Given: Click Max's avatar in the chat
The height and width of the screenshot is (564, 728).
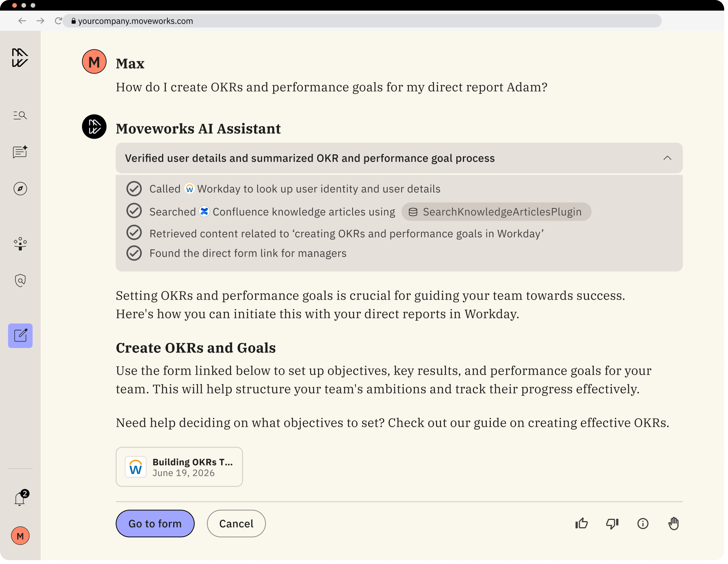Looking at the screenshot, I should (94, 62).
